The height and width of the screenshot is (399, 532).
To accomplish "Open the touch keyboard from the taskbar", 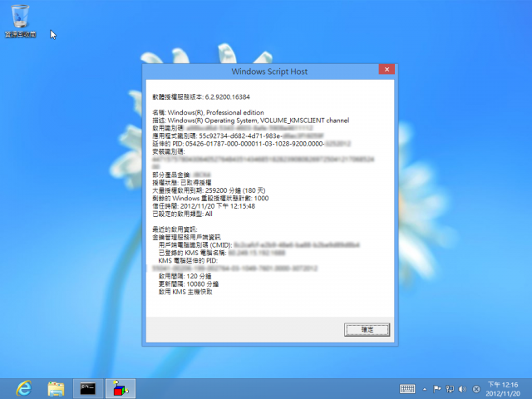I will 407,389.
